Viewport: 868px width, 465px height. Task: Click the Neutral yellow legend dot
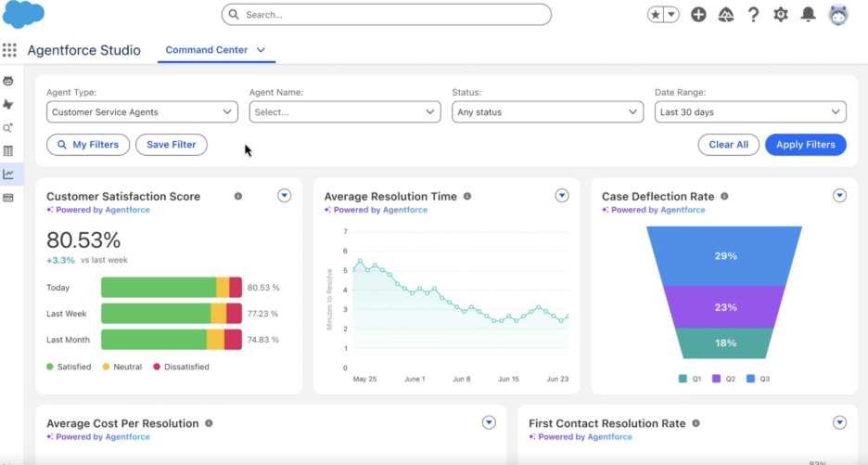tap(106, 367)
